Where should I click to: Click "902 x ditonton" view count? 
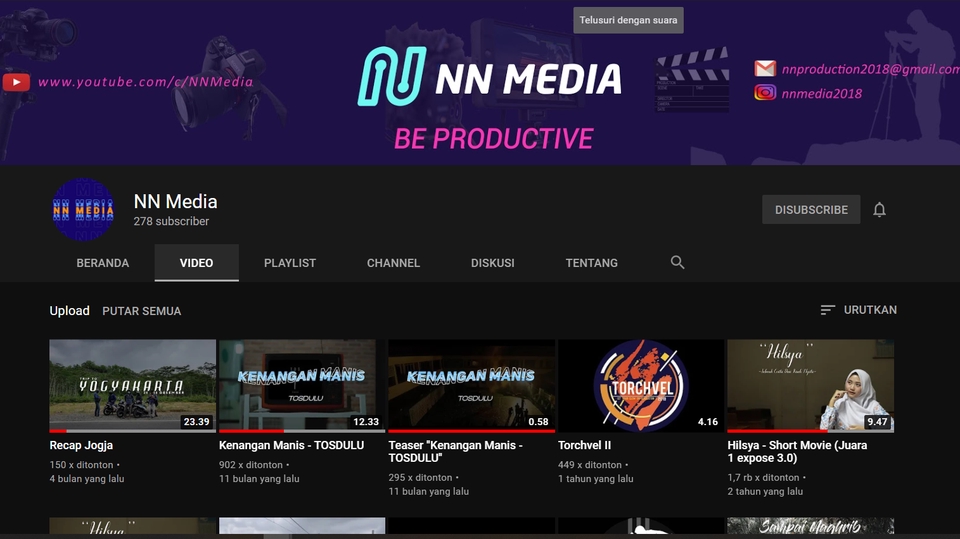tap(251, 465)
